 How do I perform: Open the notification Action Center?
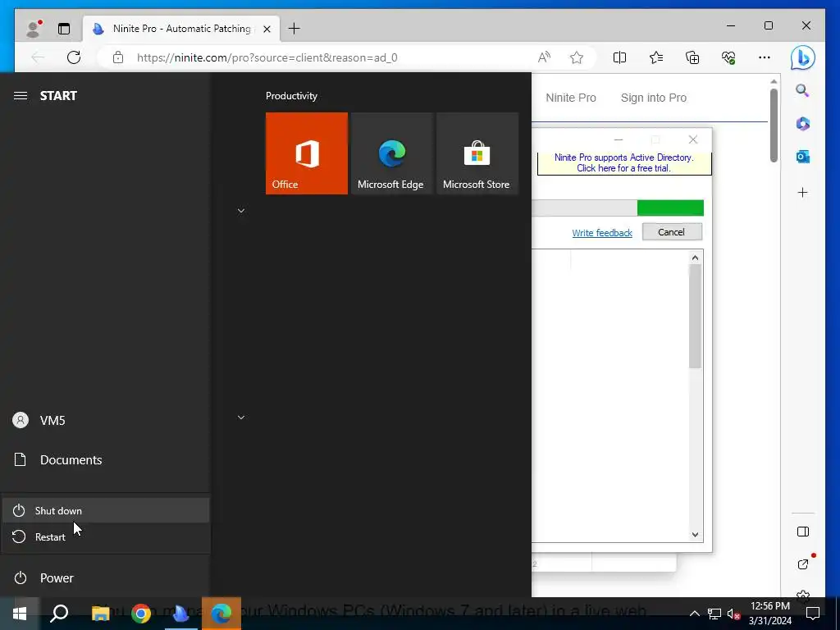813,614
